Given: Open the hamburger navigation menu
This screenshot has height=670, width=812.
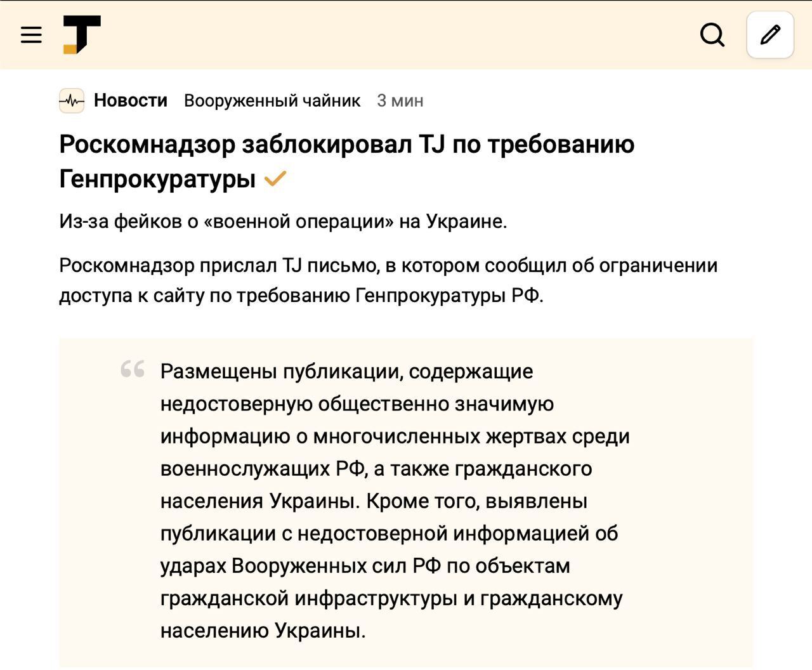Looking at the screenshot, I should pos(31,34).
